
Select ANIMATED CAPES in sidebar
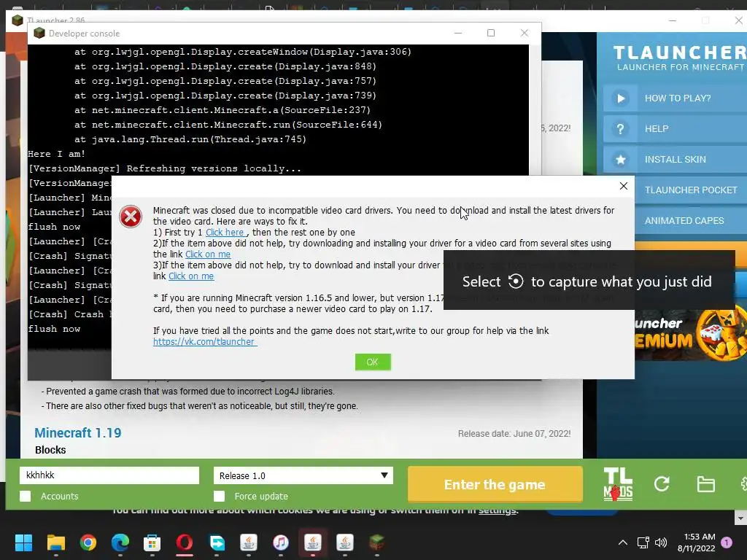click(x=691, y=220)
